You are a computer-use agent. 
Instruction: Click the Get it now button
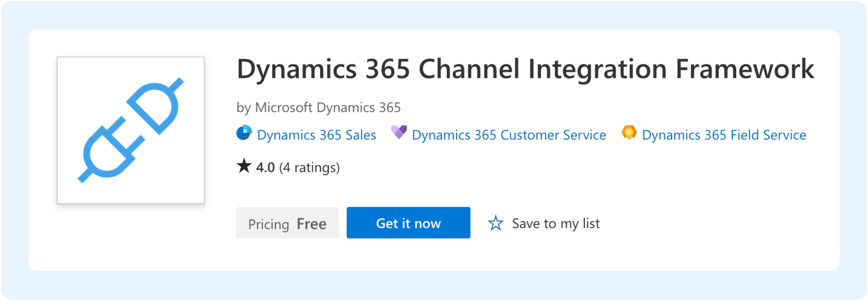(x=408, y=223)
